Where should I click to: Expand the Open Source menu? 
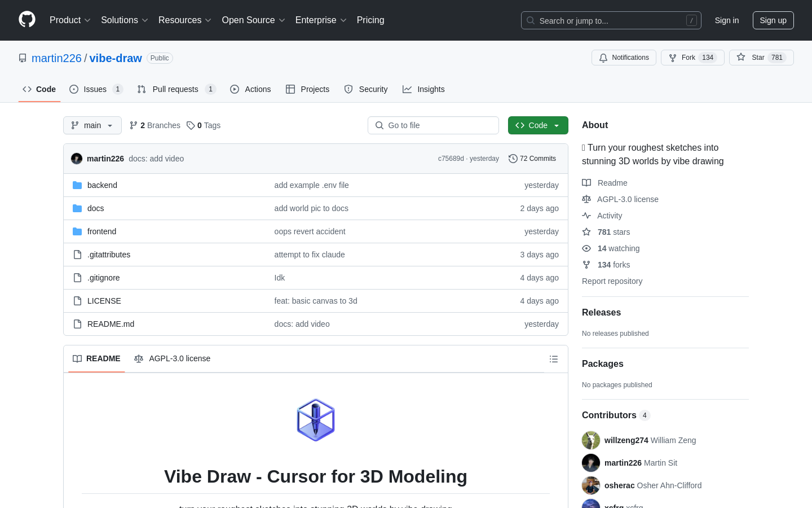pyautogui.click(x=254, y=20)
